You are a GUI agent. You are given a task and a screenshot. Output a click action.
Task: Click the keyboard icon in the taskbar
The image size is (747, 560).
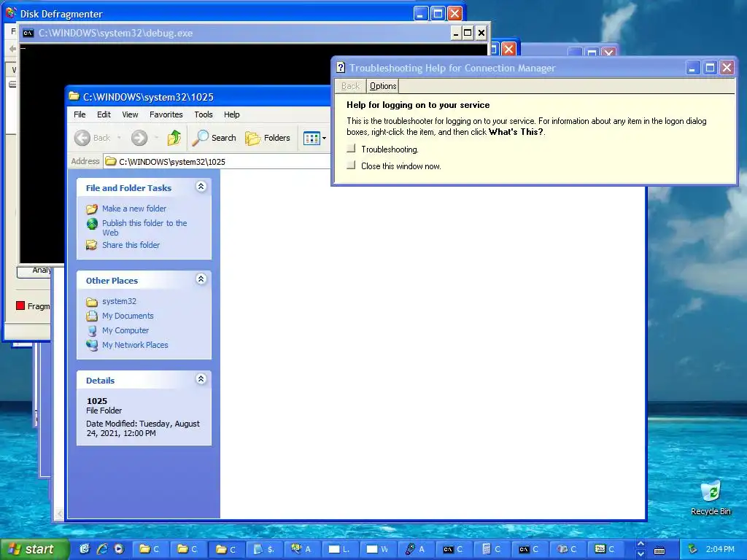click(659, 551)
